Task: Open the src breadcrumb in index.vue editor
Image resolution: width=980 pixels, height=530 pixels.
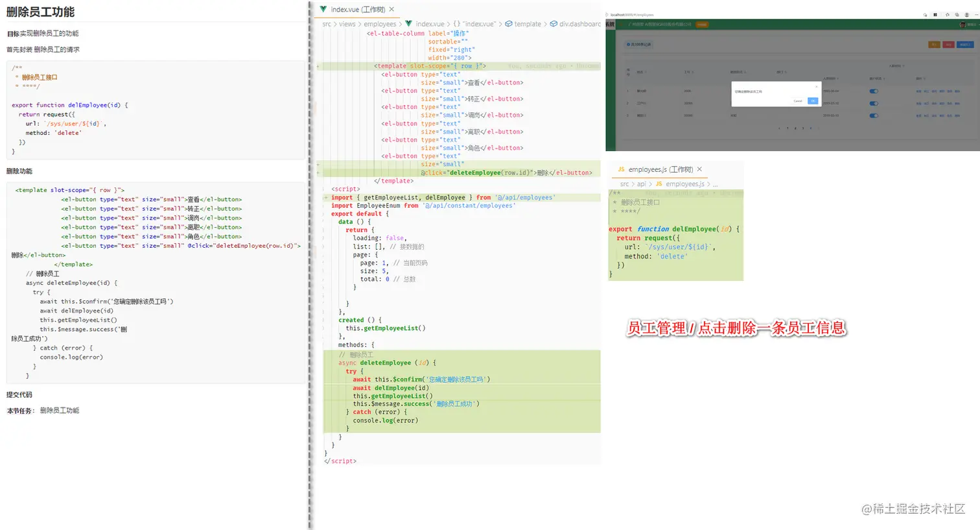Action: [327, 24]
